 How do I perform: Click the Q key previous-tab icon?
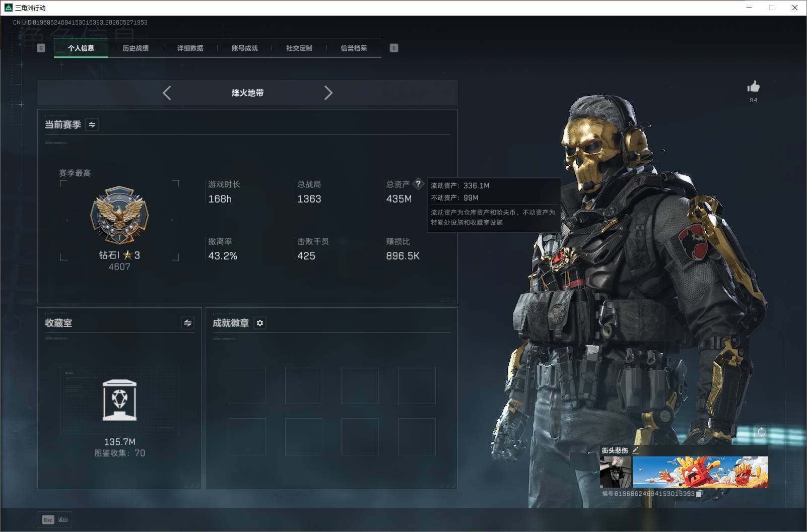click(41, 48)
